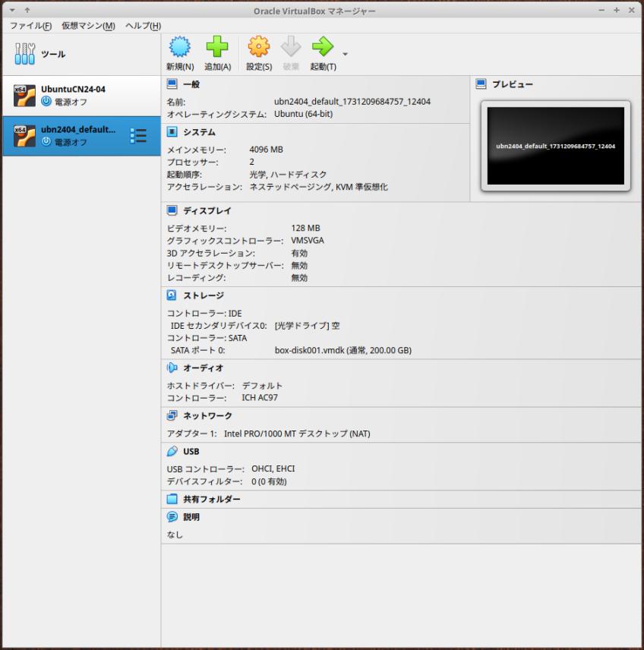Open the ネットワーク settings header link

pos(208,415)
